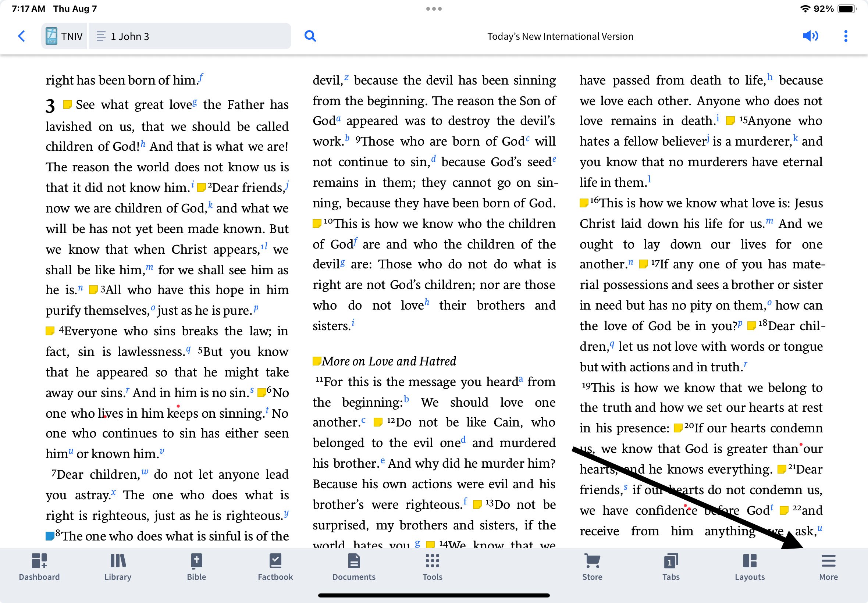This screenshot has height=603, width=868.
Task: Tap the Wi-Fi status icon
Action: 805,9
